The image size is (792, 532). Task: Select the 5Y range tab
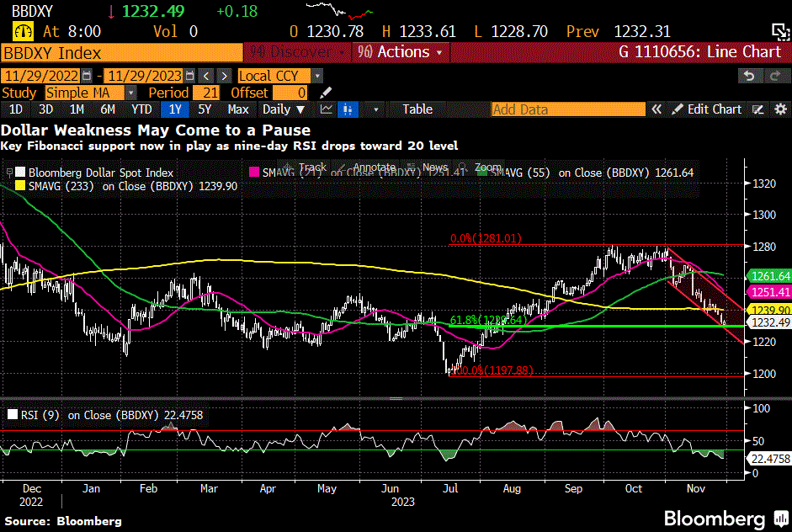(205, 109)
